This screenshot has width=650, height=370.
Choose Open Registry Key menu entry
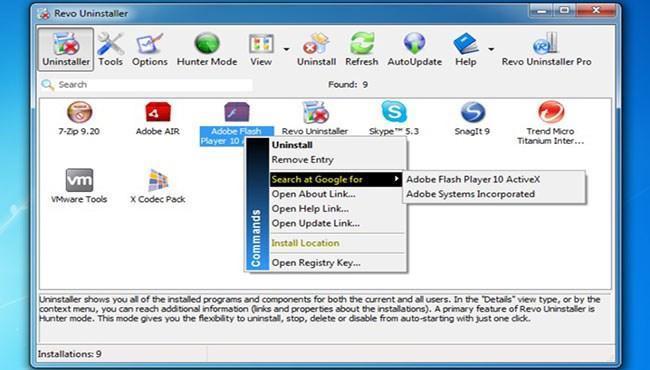tap(337, 263)
